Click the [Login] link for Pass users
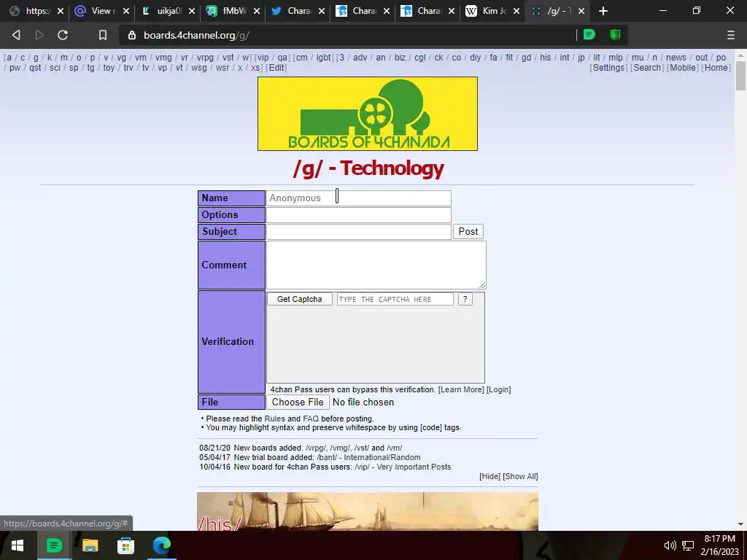Viewport: 747px width, 560px height. 499,389
